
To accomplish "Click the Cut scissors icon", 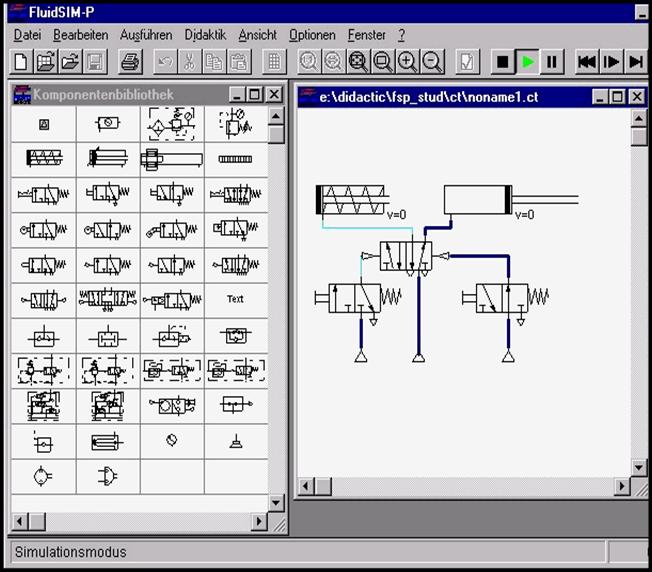I will pyautogui.click(x=190, y=62).
